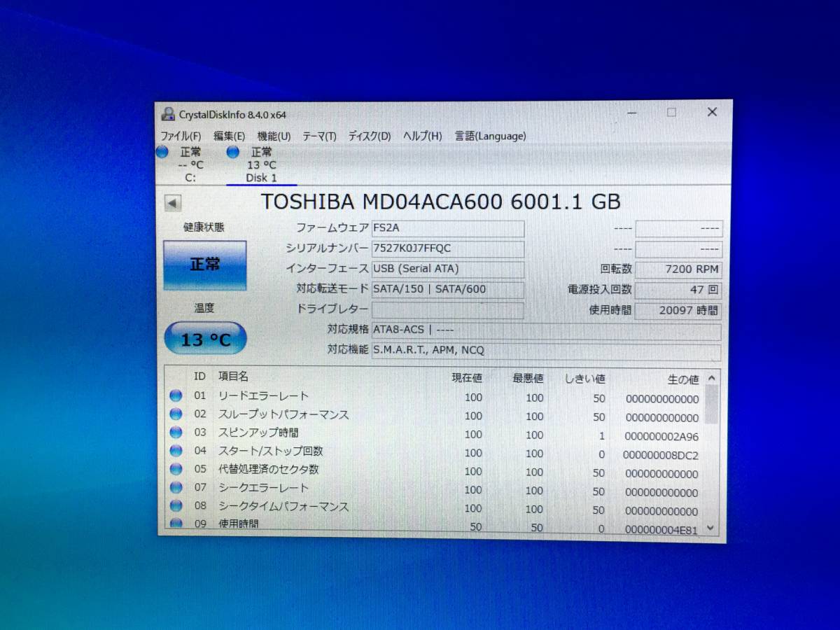Click the 最悪値 column header
Image resolution: width=840 pixels, height=630 pixels.
pyautogui.click(x=528, y=378)
